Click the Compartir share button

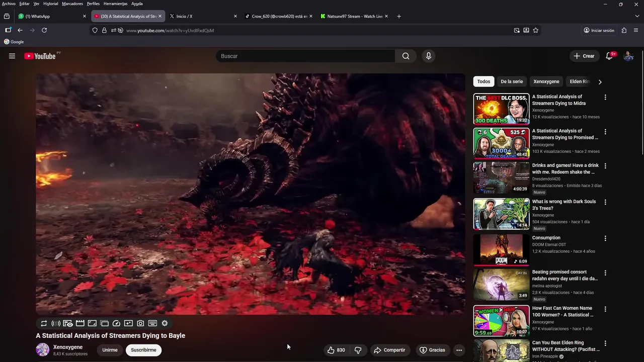389,350
